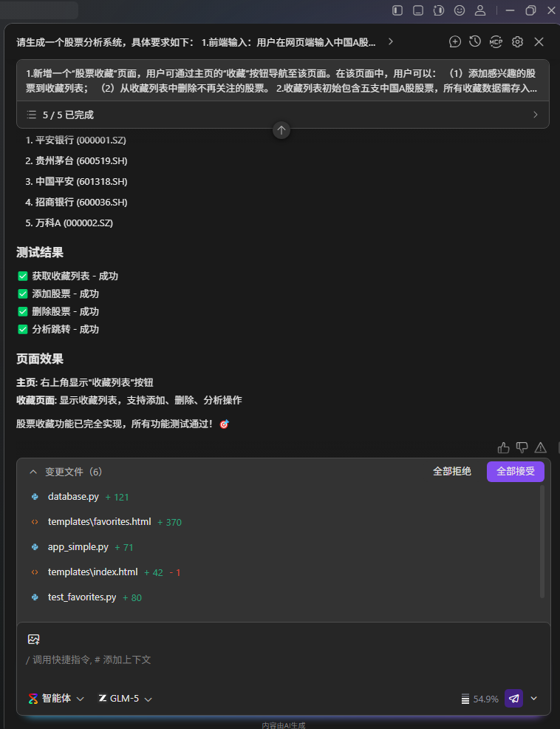Screen dimensions: 560x729
Task: Click the 内容由AI生成 footer notice
Action: (284, 725)
